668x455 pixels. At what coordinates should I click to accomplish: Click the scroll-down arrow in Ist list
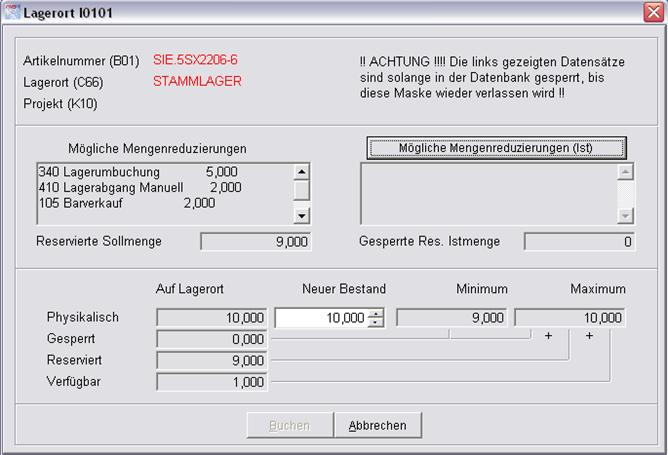click(x=625, y=215)
